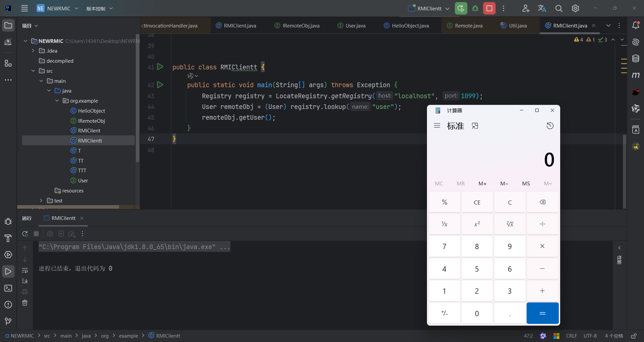
Task: Show the hidden editor tabs list dropdown
Action: pos(608,25)
